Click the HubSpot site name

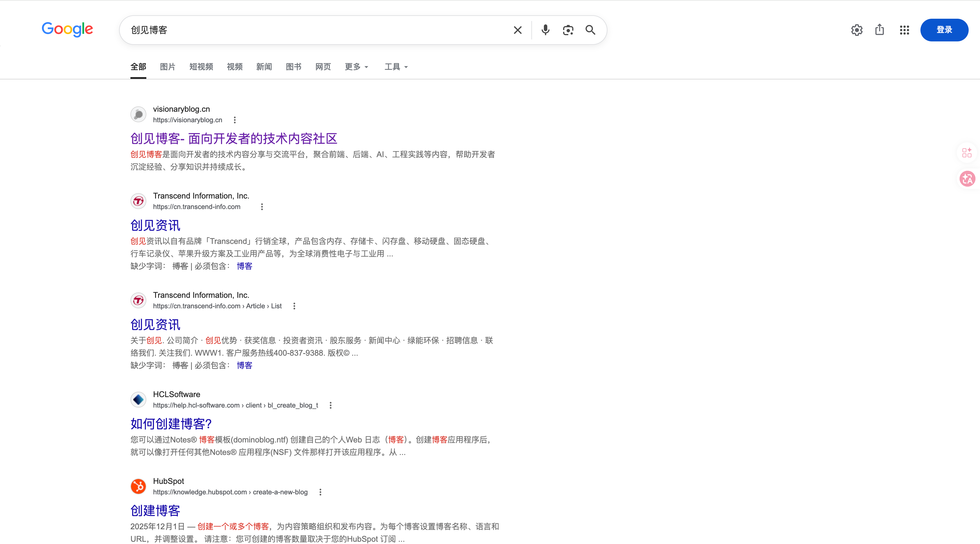coord(168,481)
